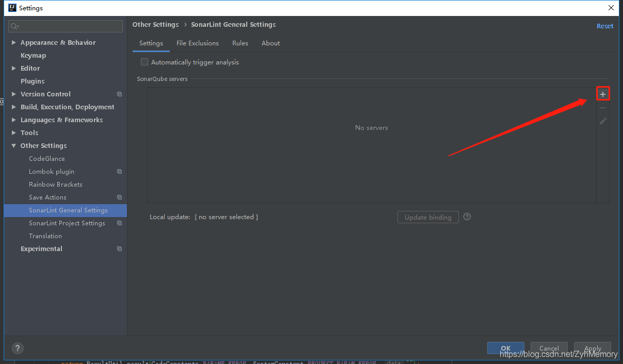623x364 pixels.
Task: Select Keymap in settings tree
Action: click(33, 56)
